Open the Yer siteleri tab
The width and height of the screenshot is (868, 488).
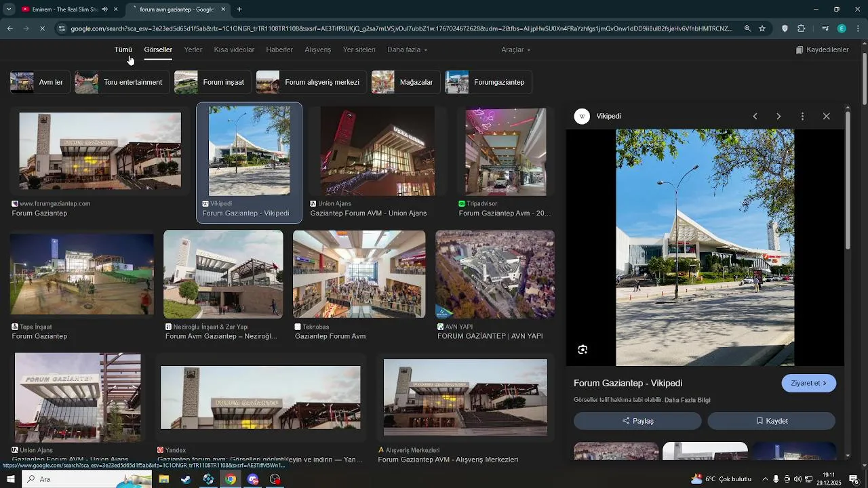[x=359, y=49]
